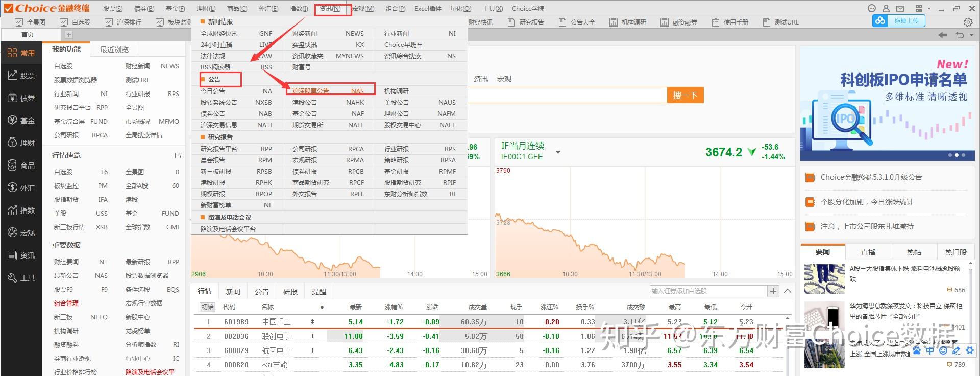
Task: Switch to the 新闻 tab in quotes panel
Action: [x=233, y=291]
